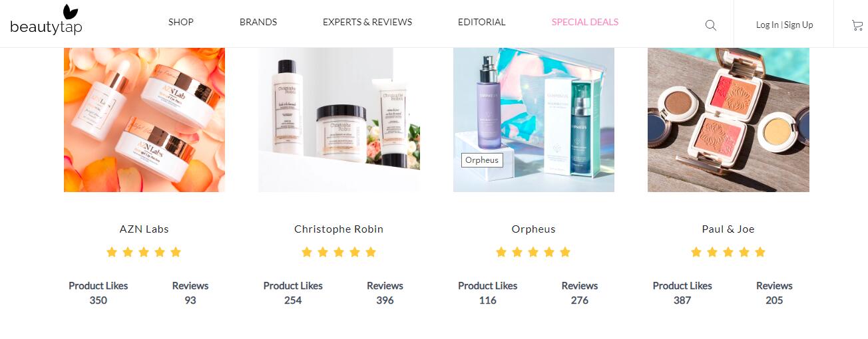This screenshot has width=868, height=339.
Task: Open the SHOP menu
Action: (181, 22)
